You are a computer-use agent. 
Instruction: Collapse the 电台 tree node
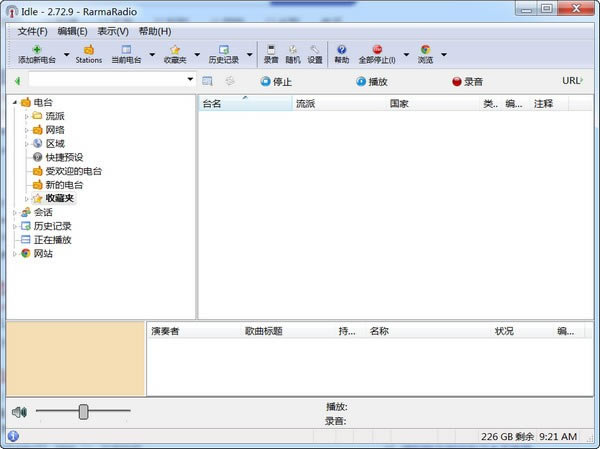pyautogui.click(x=15, y=102)
